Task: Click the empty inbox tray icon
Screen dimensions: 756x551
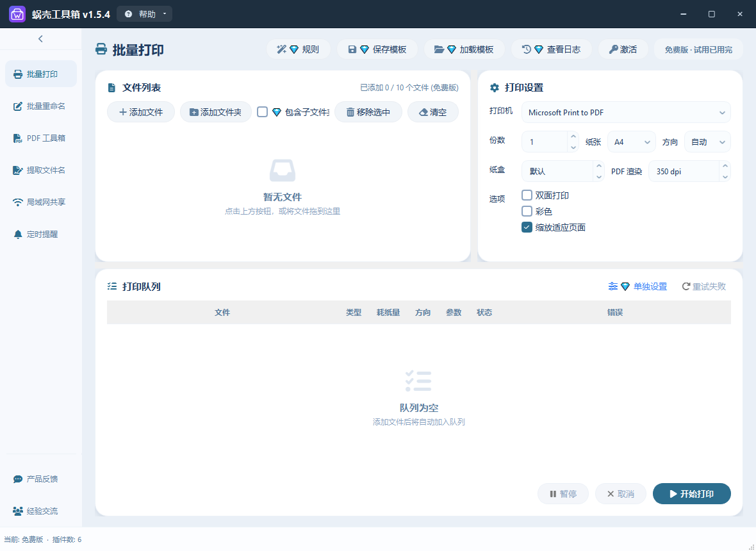Action: (282, 170)
